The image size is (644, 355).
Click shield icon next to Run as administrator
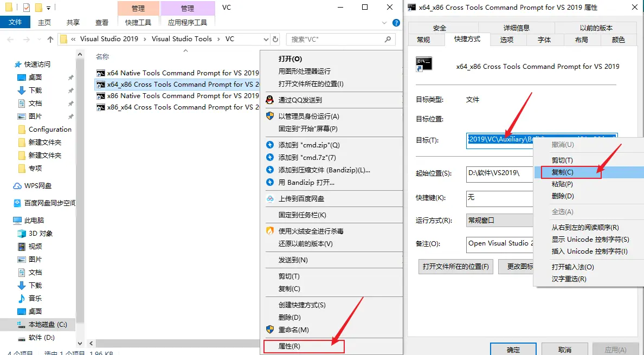pyautogui.click(x=270, y=116)
